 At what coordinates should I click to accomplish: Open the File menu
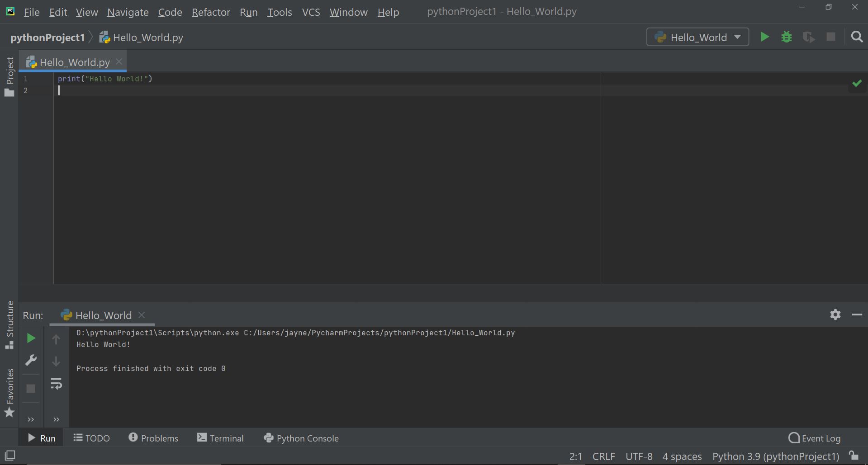[32, 12]
